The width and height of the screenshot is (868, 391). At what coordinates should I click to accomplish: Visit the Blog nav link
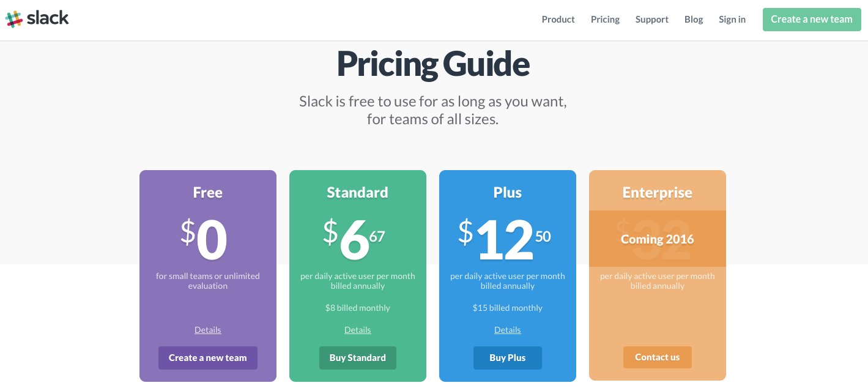tap(694, 20)
